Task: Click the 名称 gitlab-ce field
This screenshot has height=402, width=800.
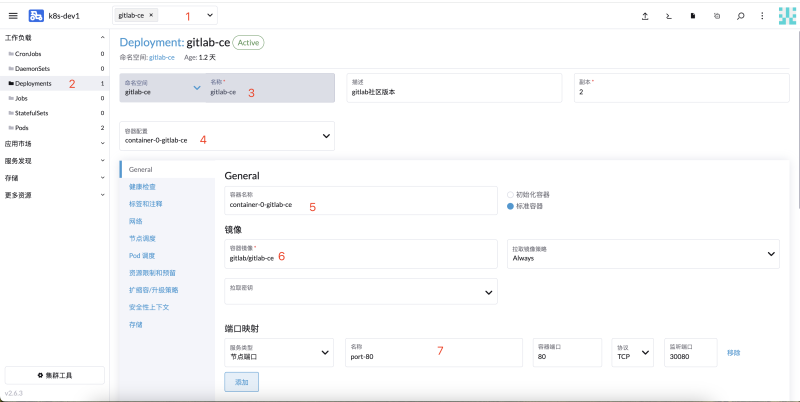Action: [x=270, y=88]
